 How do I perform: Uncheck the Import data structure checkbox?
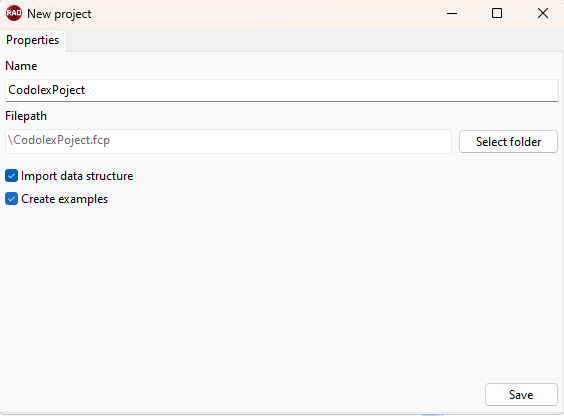click(12, 176)
